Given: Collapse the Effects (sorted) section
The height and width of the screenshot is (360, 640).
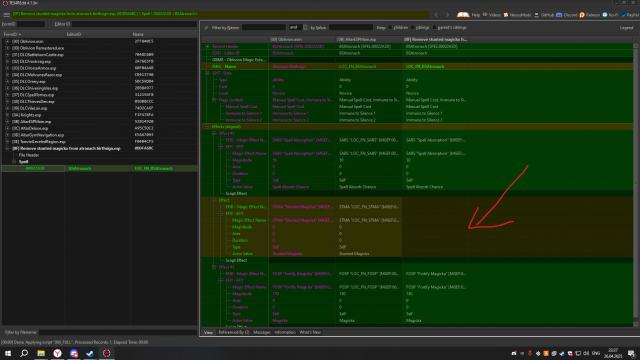Looking at the screenshot, I should click(x=207, y=127).
